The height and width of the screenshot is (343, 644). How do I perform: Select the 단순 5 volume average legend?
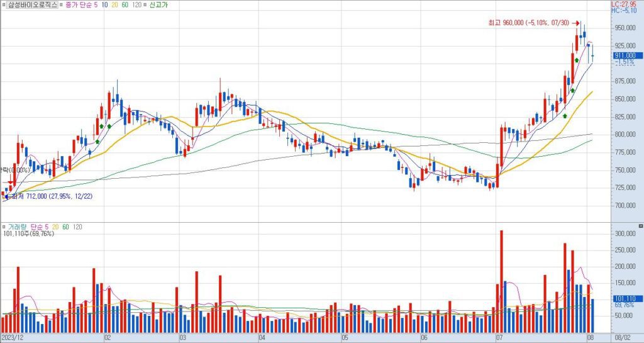point(39,227)
